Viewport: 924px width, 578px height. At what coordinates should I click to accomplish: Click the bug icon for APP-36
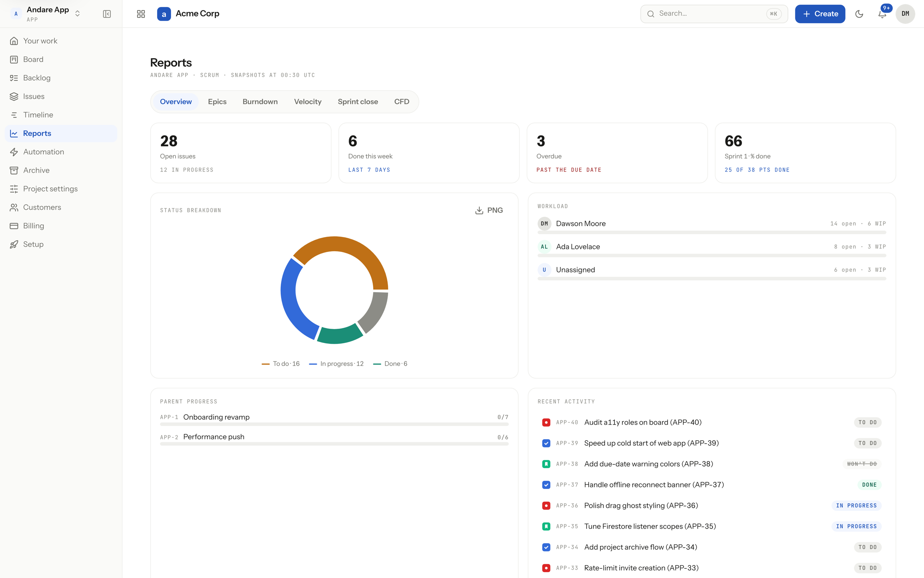click(x=546, y=506)
